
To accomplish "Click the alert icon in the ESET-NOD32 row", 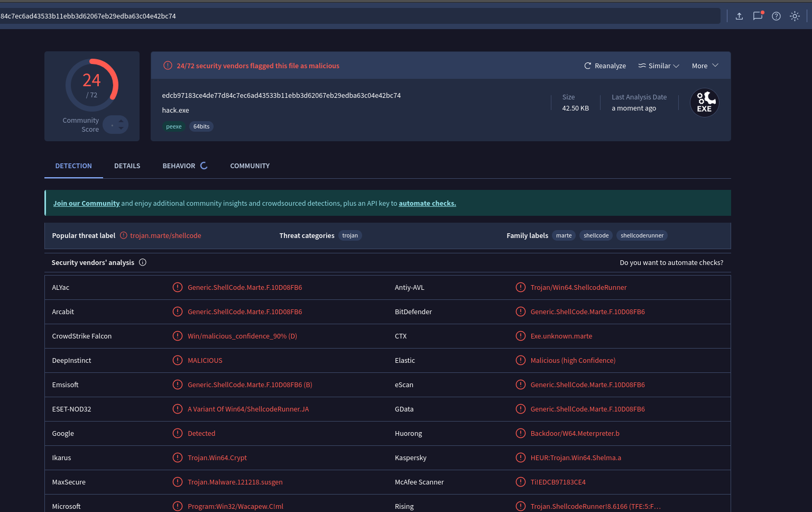I will (x=178, y=409).
